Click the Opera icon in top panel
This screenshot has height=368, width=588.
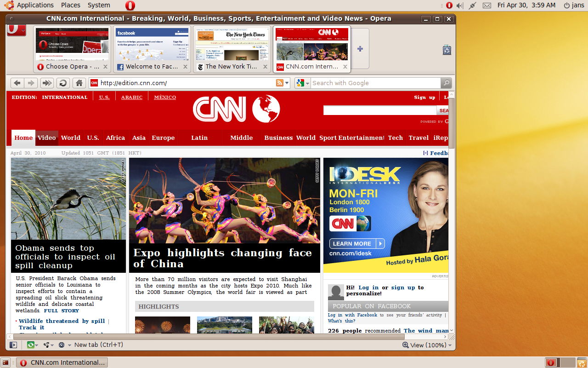130,6
